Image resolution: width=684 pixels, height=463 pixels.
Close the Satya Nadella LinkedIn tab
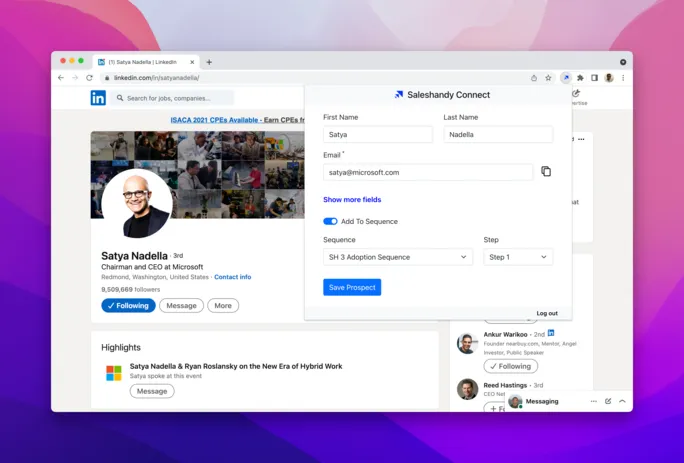click(x=192, y=62)
